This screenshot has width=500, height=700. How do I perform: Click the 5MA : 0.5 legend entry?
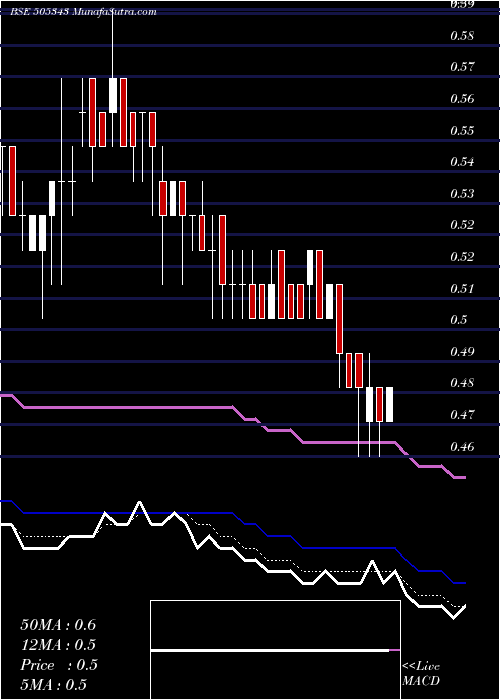tap(54, 685)
